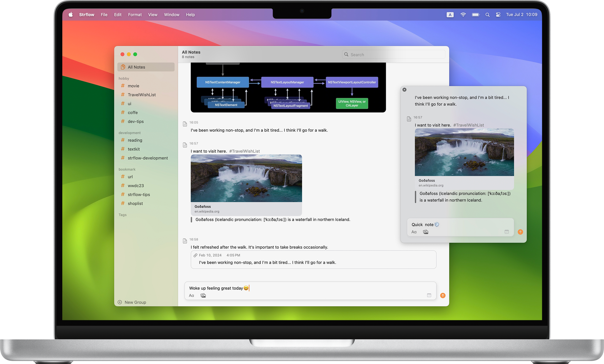The width and height of the screenshot is (604, 364).
Task: Open the Strflow app menu
Action: click(x=86, y=15)
